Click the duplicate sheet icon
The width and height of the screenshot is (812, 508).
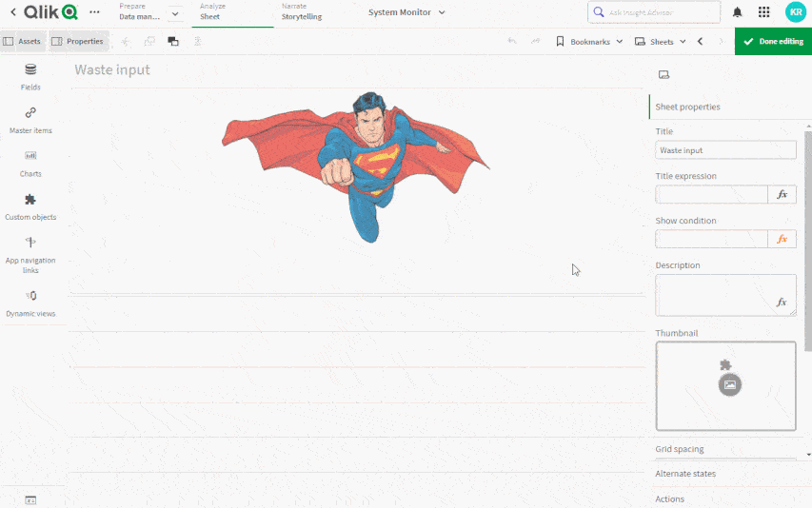[x=173, y=42]
